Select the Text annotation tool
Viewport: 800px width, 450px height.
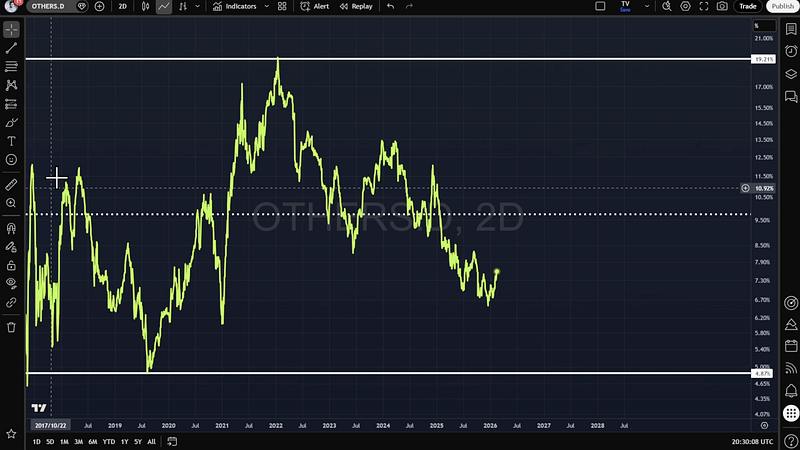[x=11, y=141]
